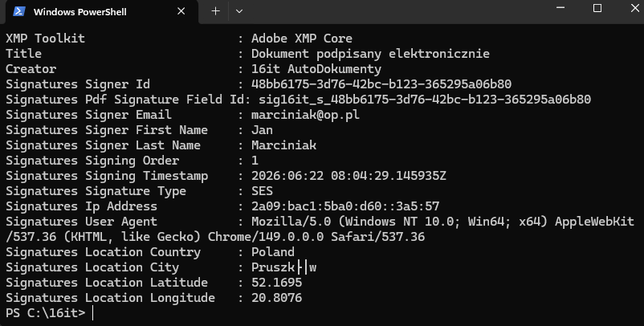
Task: Click the Signature Type value 'SES'
Action: [262, 191]
